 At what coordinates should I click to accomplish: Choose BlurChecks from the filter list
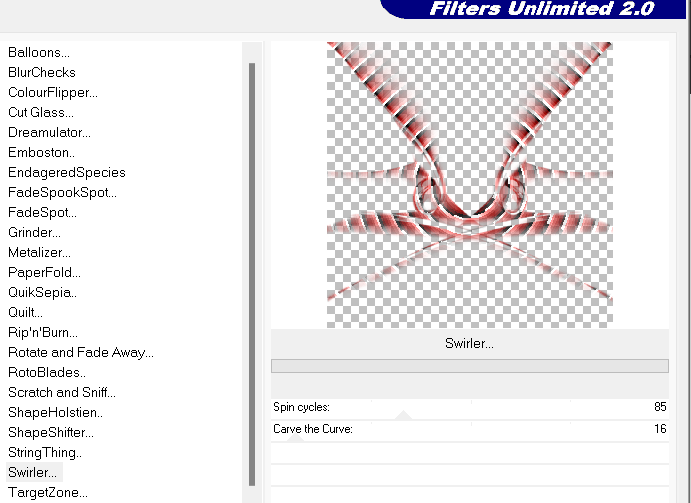[42, 72]
